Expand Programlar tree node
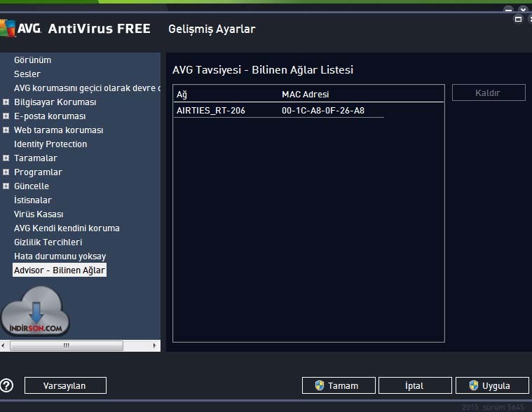Screen dimensions: 532x412 tap(6, 172)
